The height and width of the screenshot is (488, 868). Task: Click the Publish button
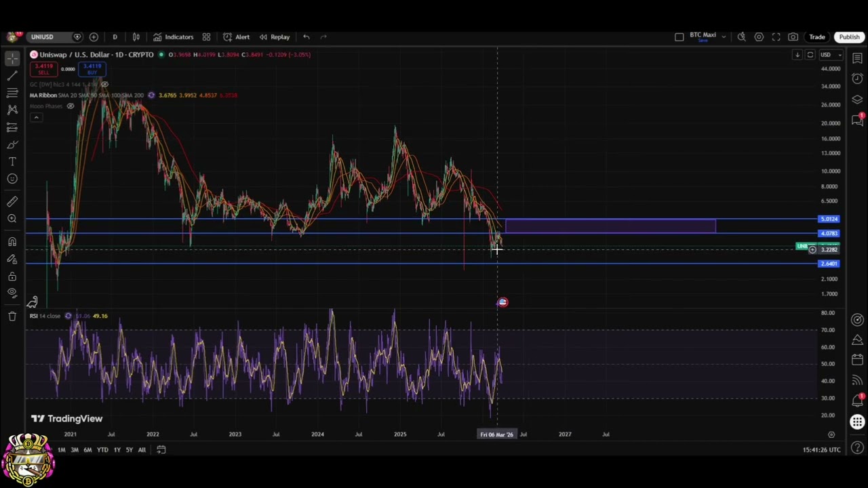click(849, 37)
